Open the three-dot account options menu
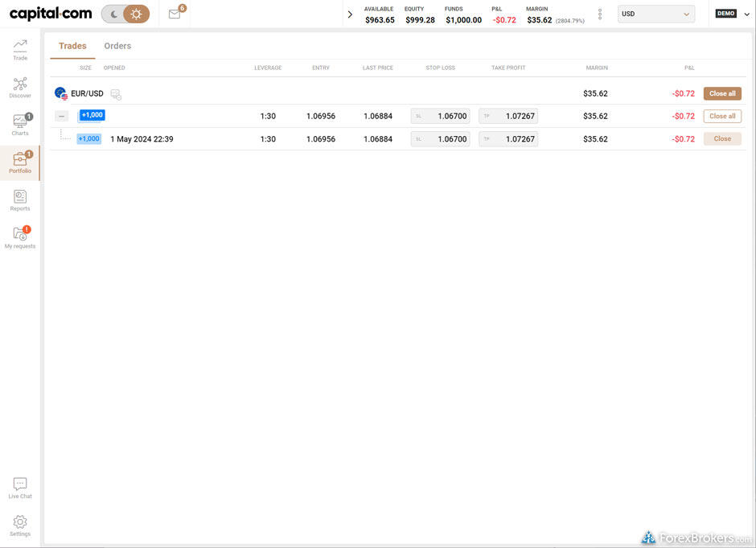 pyautogui.click(x=600, y=14)
